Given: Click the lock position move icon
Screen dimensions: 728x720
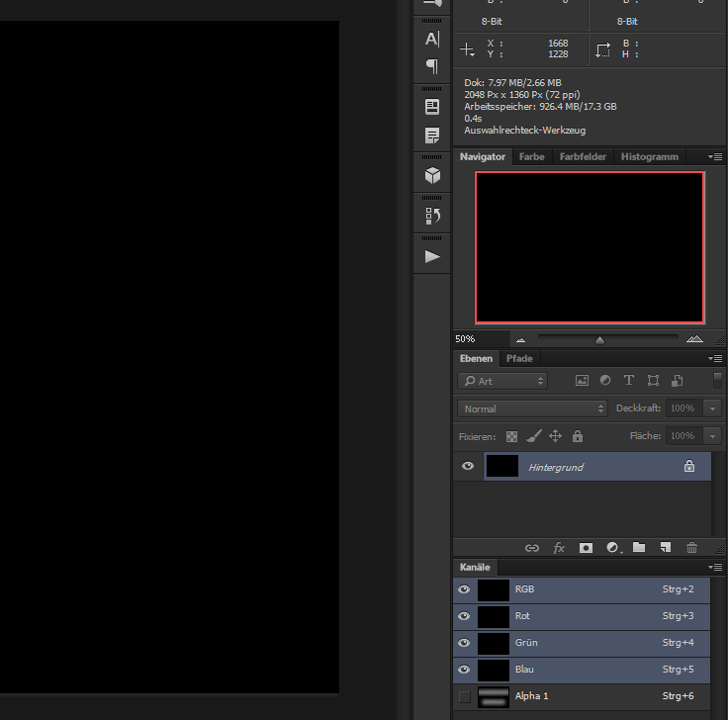Looking at the screenshot, I should coord(555,436).
